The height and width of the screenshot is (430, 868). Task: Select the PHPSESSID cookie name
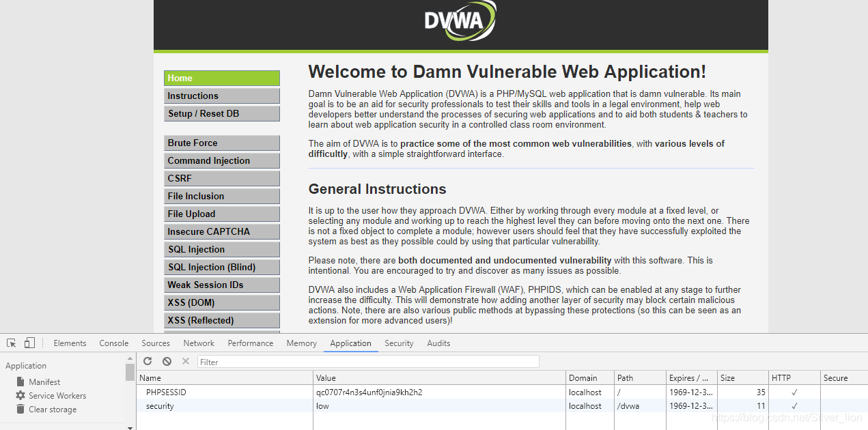tap(166, 392)
